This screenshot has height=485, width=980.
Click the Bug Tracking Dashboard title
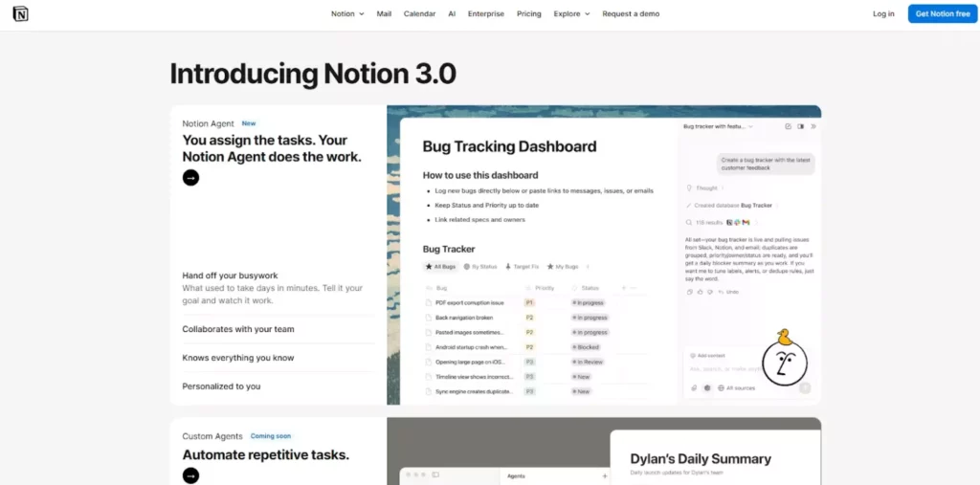(509, 147)
